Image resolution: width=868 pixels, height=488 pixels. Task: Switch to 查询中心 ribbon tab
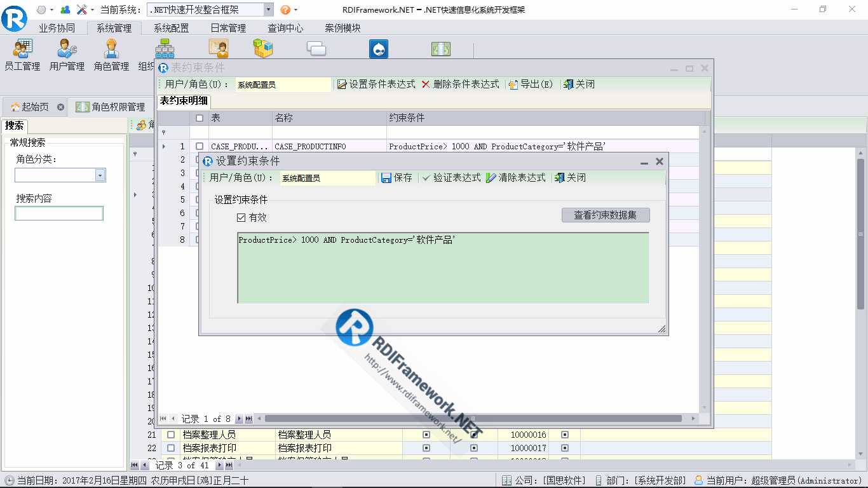(x=285, y=28)
